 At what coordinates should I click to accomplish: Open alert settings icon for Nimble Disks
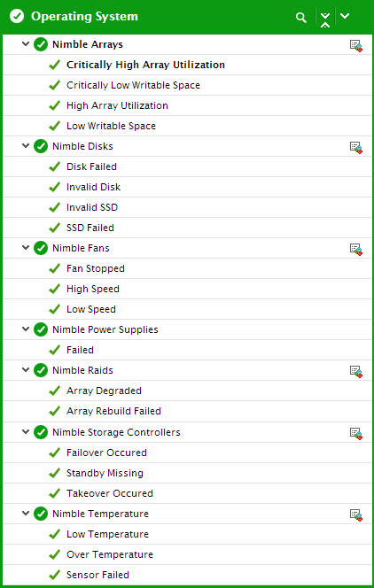tap(355, 147)
